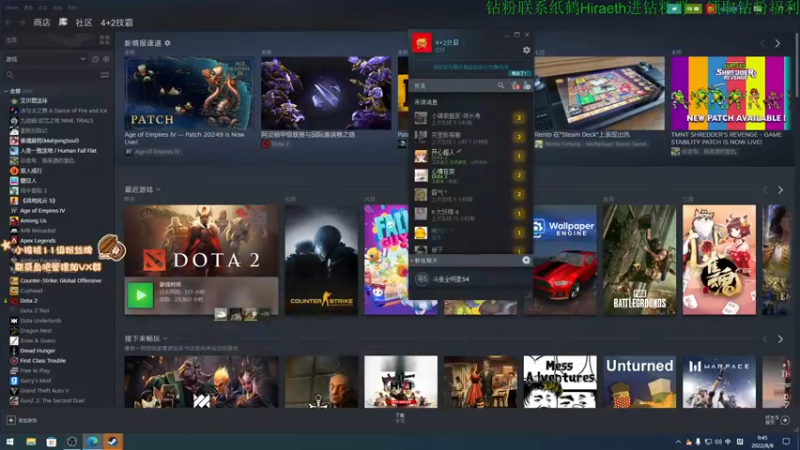Collapse the 全部 games category
The image size is (800, 450).
(x=6, y=91)
